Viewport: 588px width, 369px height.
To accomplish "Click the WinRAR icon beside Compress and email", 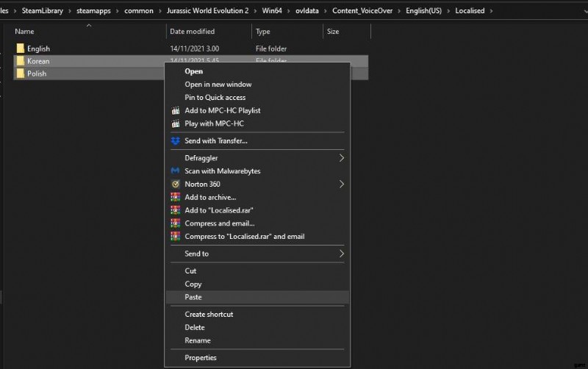I will [175, 223].
